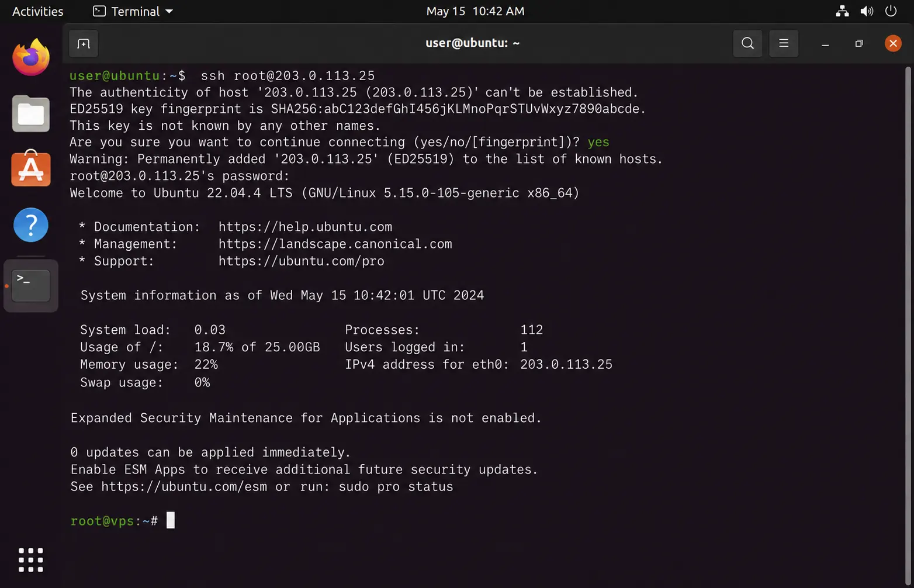
Task: Click the 'user@ubuntu: ~' window title
Action: point(472,43)
